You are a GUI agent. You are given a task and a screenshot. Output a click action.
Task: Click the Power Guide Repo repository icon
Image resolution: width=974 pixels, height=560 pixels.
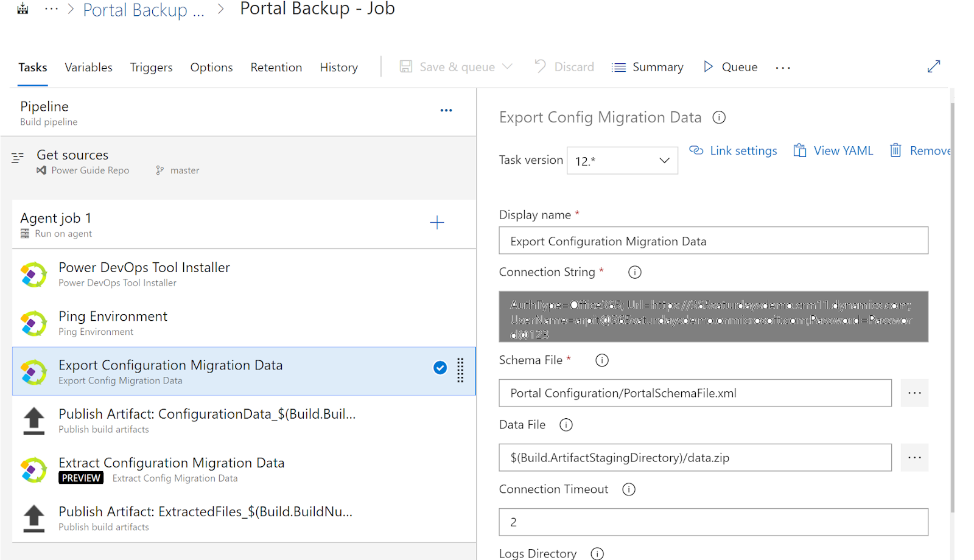click(40, 170)
